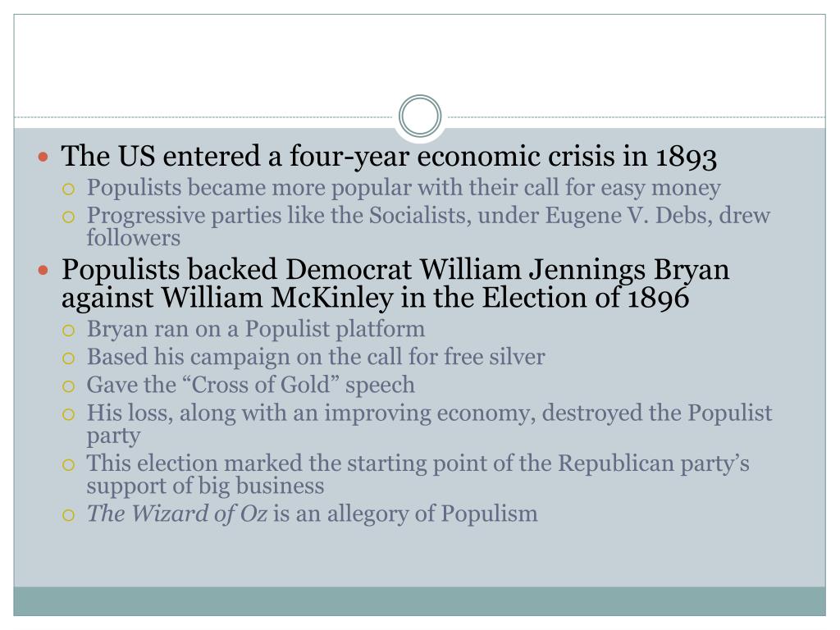This screenshot has height=630, width=840.
Task: Click the hollow bullet beside "Gave the Cross of Gold"
Action: coord(68,386)
